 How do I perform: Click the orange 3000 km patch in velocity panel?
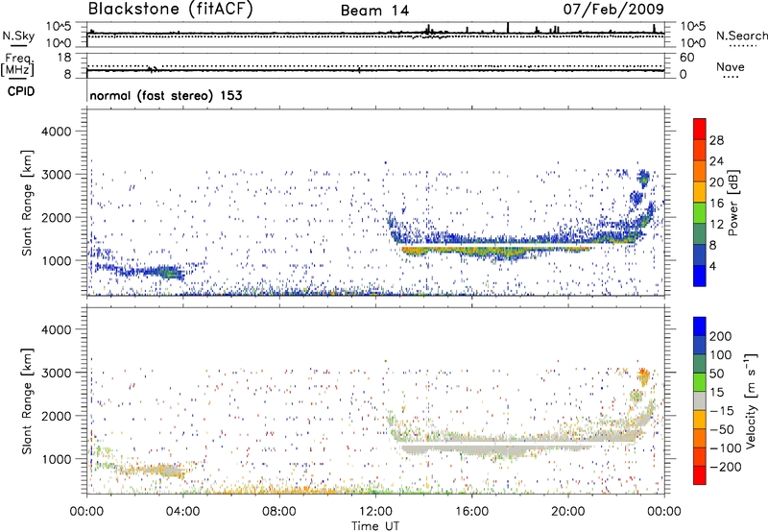643,376
